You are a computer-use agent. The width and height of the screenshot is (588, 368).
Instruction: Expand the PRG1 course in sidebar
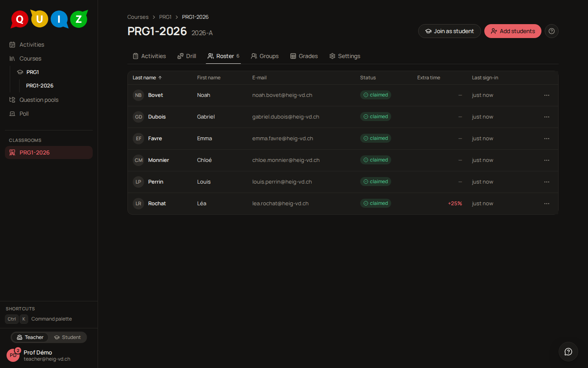click(32, 72)
